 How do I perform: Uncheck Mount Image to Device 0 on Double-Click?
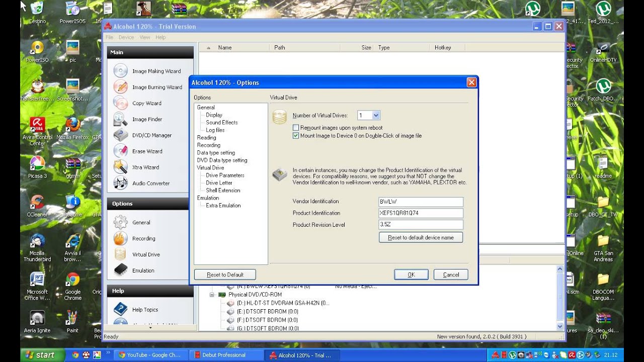[296, 136]
